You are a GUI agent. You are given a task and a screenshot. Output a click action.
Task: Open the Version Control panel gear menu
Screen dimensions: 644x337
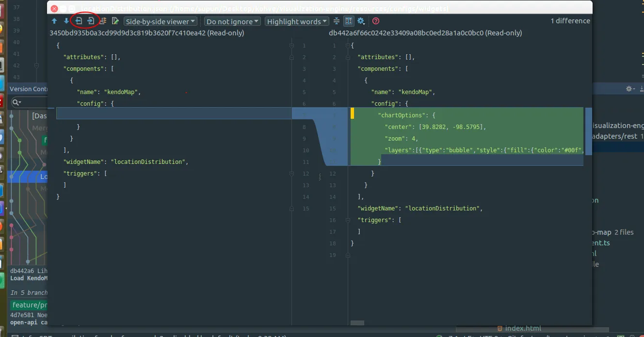click(x=629, y=89)
